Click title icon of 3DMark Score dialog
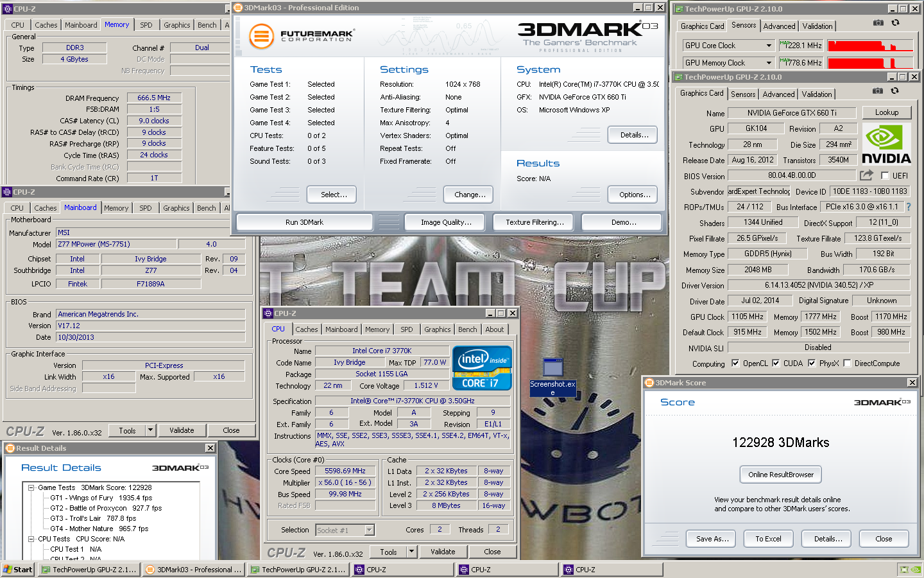The image size is (924, 578). tap(649, 383)
